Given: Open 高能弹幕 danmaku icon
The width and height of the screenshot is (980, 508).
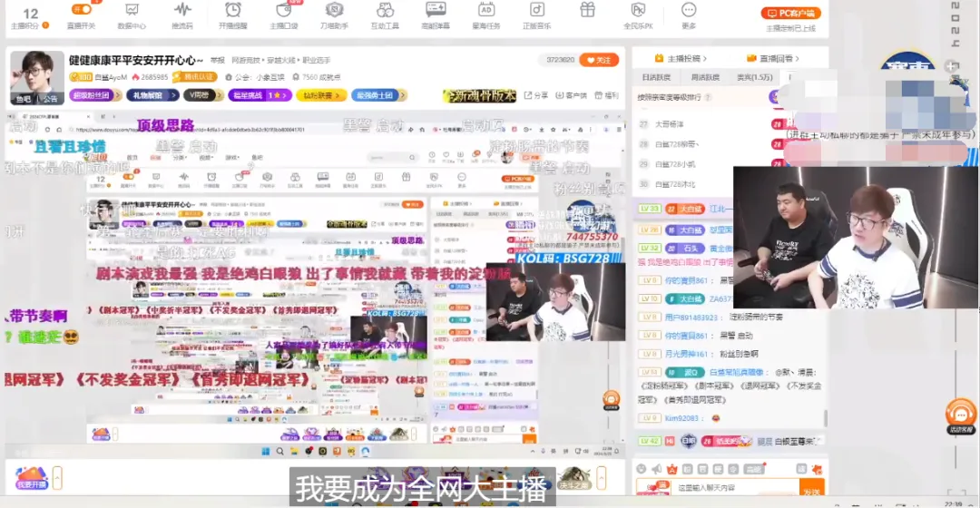Looking at the screenshot, I should coord(436,10).
